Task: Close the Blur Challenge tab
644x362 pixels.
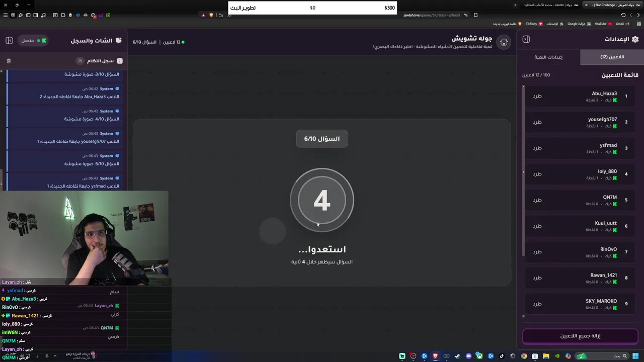Action: click(586, 5)
